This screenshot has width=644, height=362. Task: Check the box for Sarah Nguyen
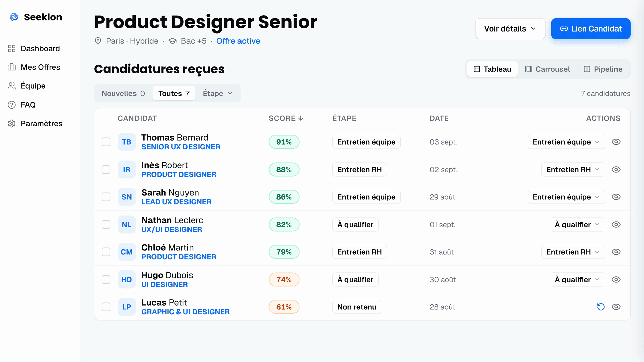(106, 197)
